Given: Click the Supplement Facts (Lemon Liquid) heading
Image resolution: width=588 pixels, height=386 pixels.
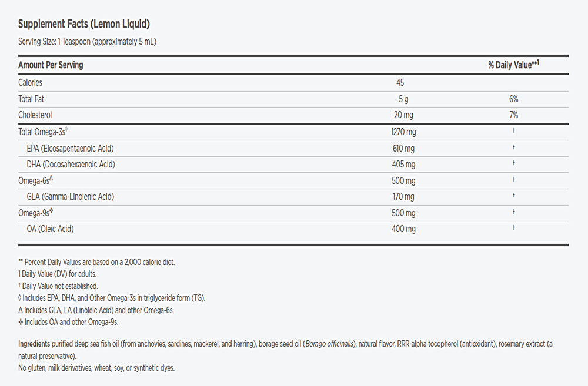Looking at the screenshot, I should pos(84,24).
